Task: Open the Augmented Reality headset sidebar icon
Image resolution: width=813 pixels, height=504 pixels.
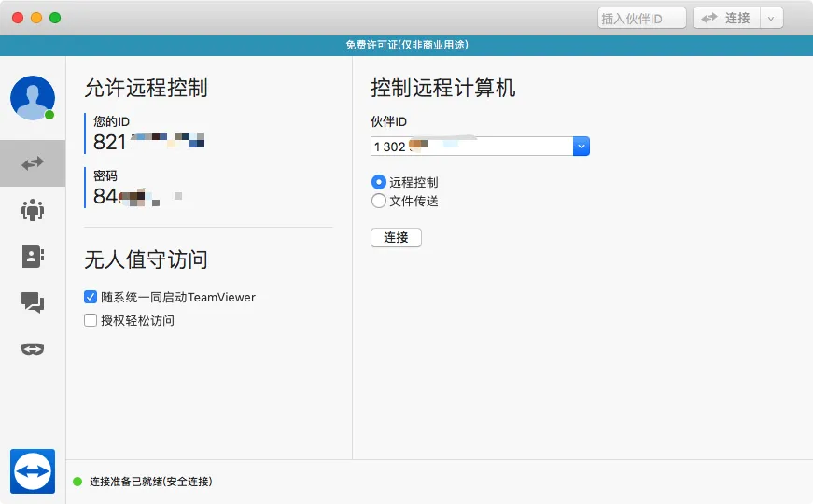Action: (33, 349)
